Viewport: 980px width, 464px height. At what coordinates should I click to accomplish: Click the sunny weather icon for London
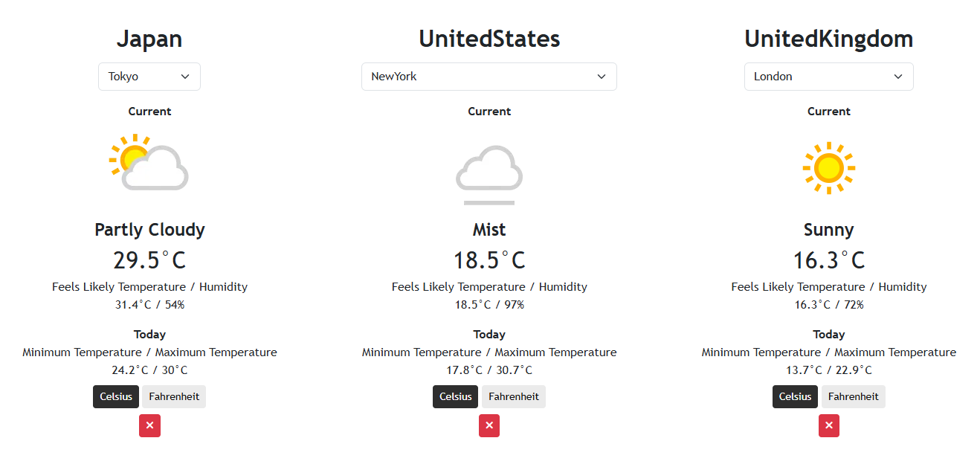[x=828, y=168]
